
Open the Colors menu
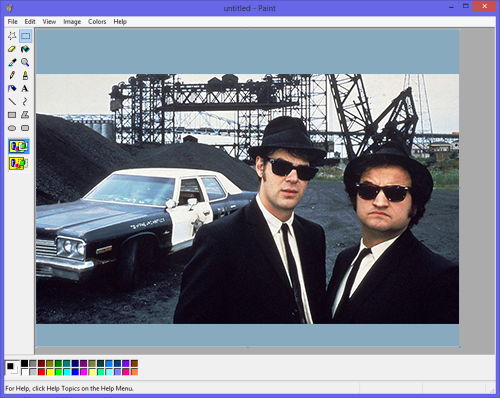pyautogui.click(x=97, y=22)
